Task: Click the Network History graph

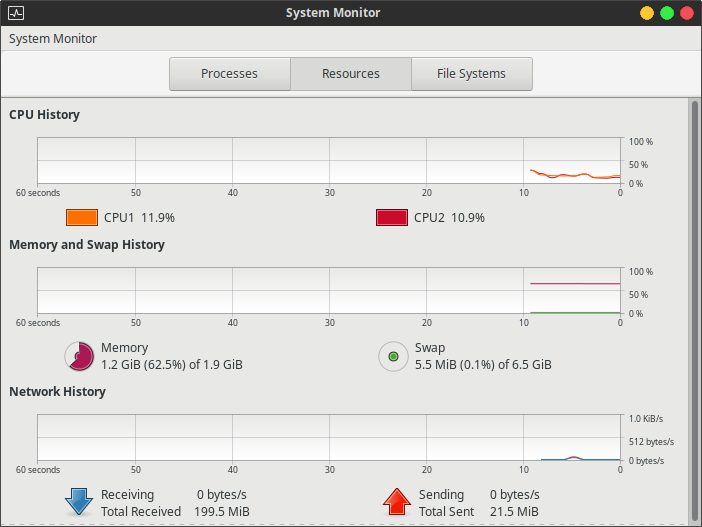Action: 329,437
